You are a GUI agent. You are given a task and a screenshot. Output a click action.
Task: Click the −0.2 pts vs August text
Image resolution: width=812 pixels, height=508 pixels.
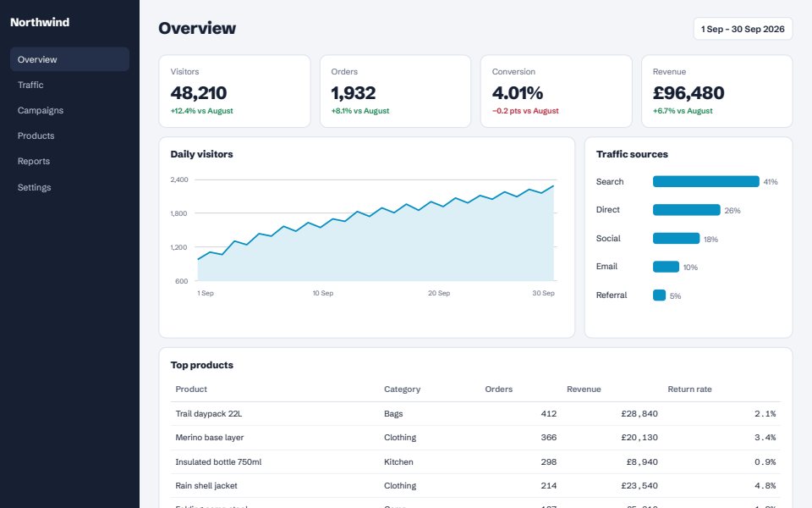click(525, 111)
